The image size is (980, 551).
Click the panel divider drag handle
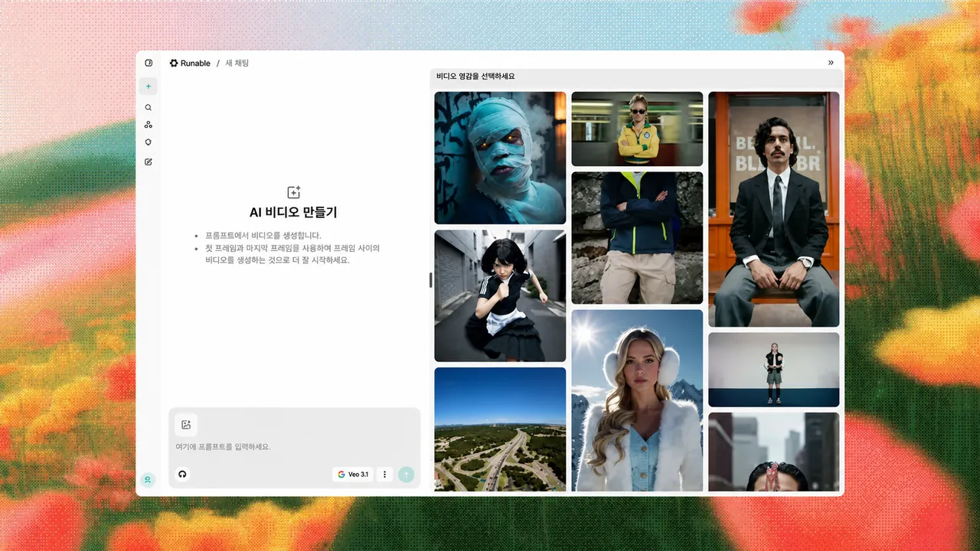tap(430, 280)
